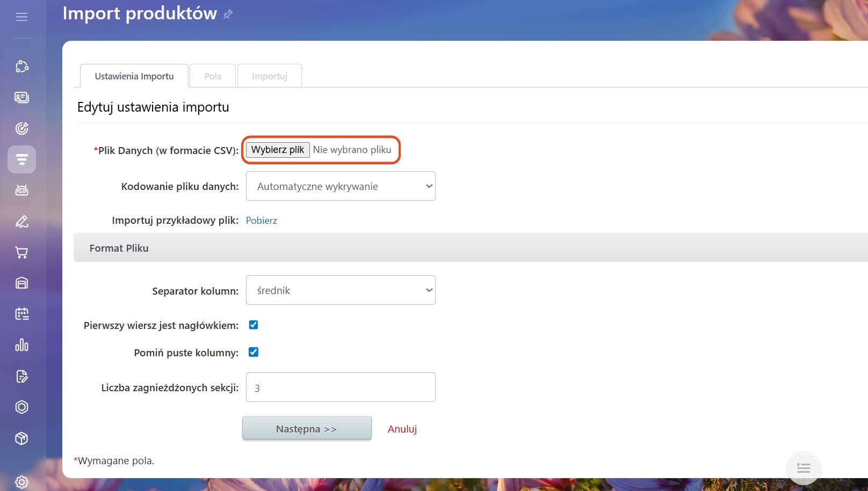
Task: Open the bar chart analytics sidebar icon
Action: pos(21,345)
